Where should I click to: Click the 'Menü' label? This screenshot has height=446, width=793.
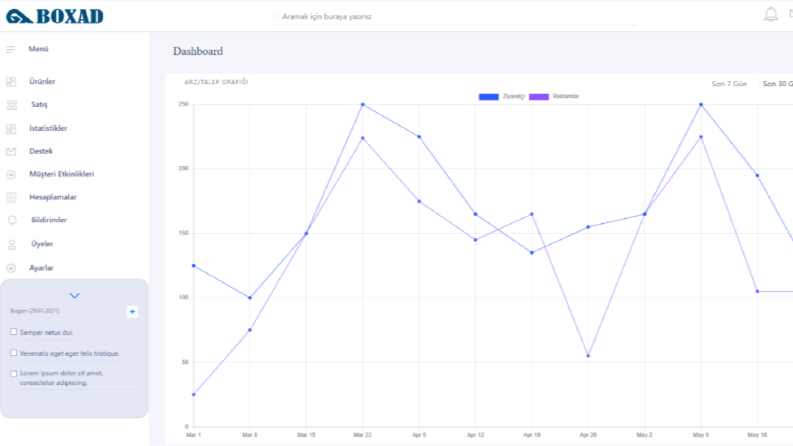[x=38, y=49]
